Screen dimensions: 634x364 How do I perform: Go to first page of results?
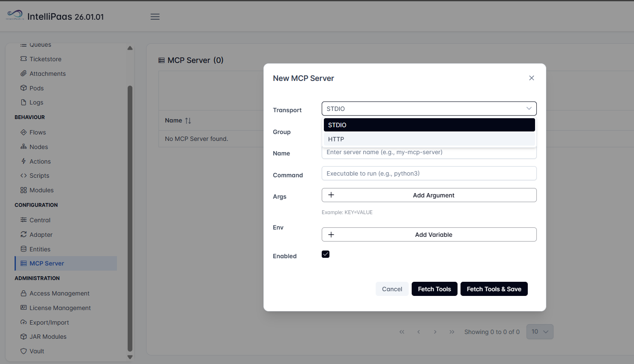pyautogui.click(x=402, y=332)
